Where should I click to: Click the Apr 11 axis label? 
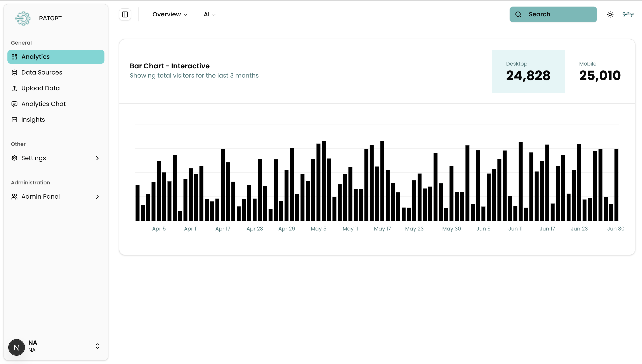click(x=191, y=229)
